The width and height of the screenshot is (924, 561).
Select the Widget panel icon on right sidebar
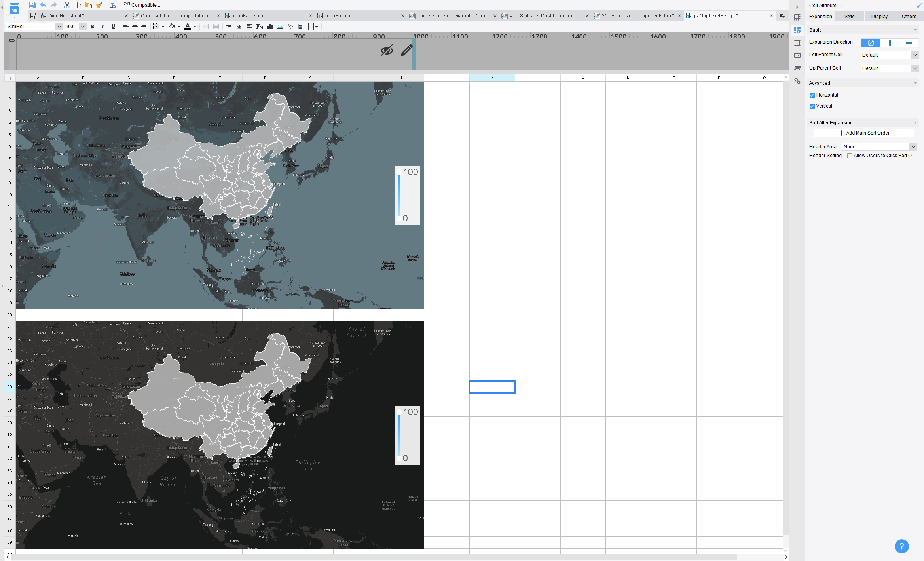[798, 55]
